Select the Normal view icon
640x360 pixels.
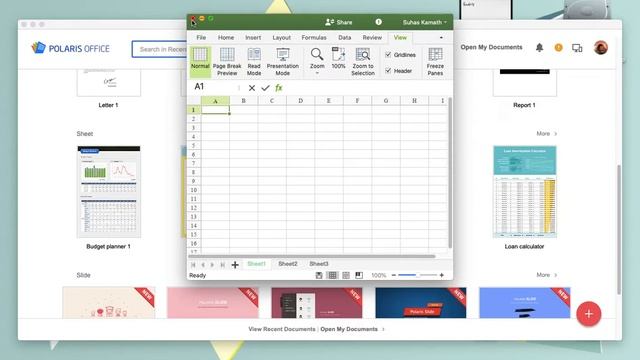[200, 54]
